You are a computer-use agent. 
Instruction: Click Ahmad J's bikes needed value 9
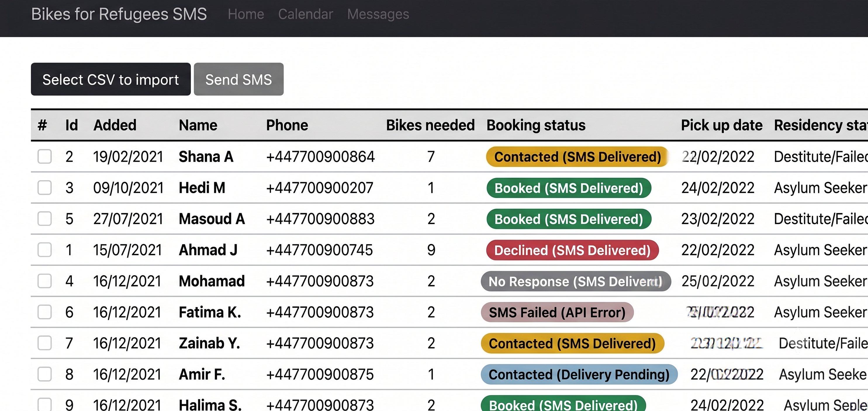click(431, 250)
